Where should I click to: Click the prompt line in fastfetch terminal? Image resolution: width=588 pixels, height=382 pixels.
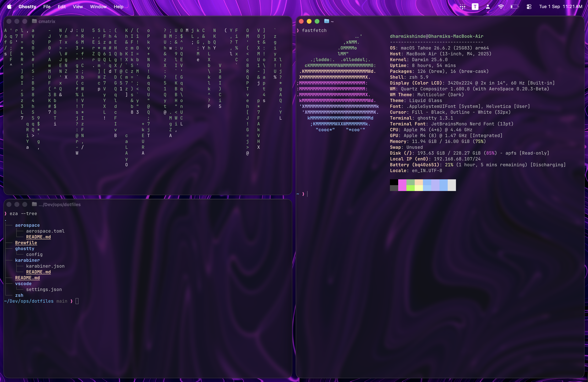pyautogui.click(x=302, y=194)
